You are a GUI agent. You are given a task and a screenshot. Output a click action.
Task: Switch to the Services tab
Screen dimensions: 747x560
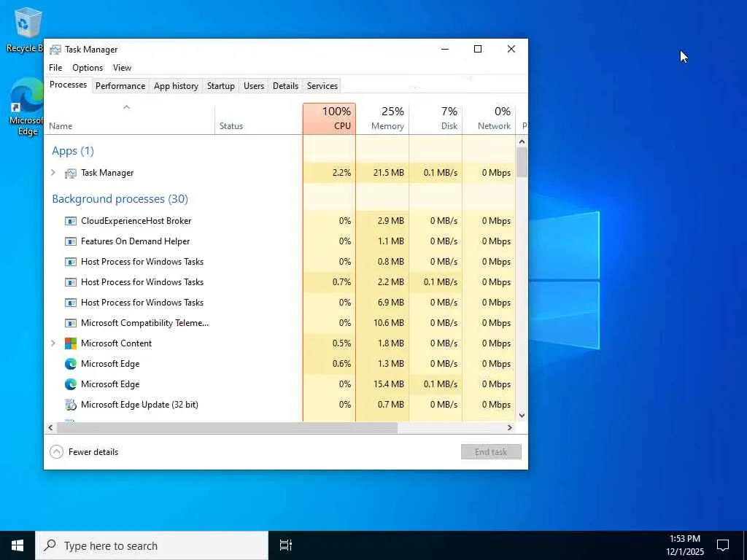[x=322, y=86]
